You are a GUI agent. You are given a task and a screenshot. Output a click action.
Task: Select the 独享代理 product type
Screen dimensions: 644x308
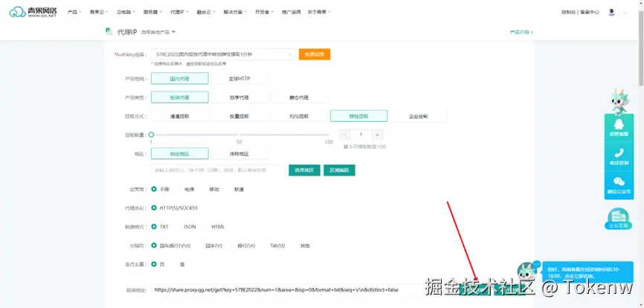point(239,97)
